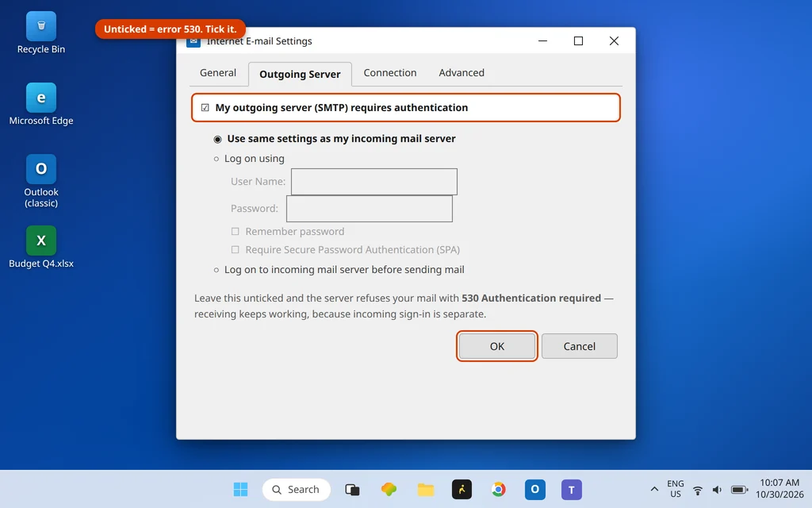Open the Copilot icon in the taskbar
The image size is (812, 508).
coord(389,489)
